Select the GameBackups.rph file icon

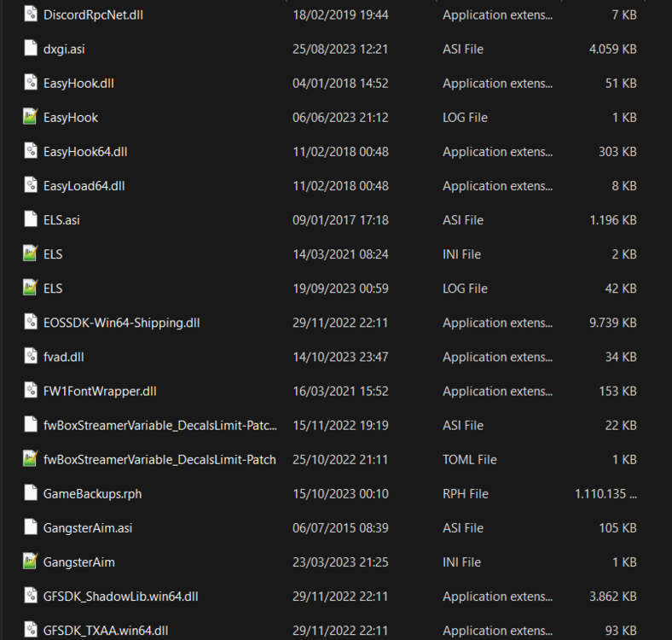tap(31, 493)
